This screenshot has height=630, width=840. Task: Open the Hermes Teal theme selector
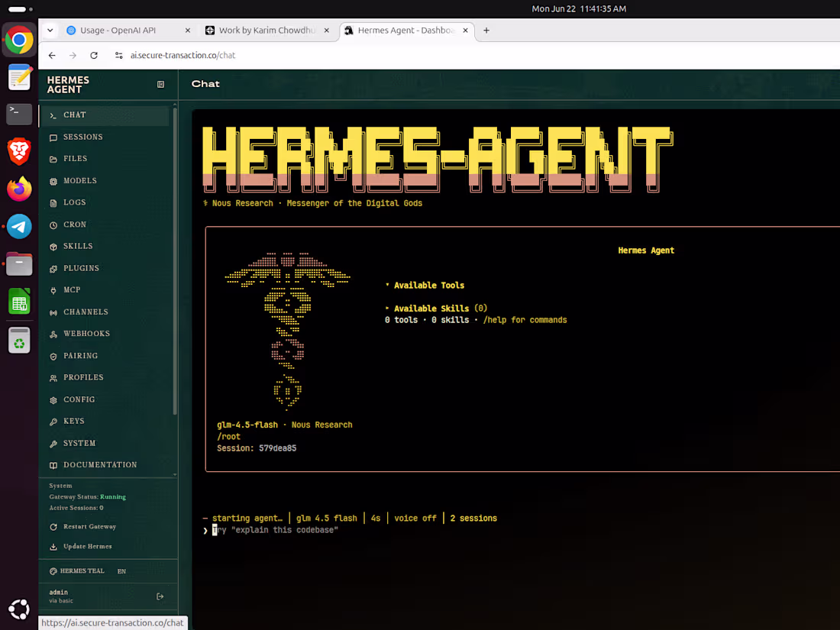pyautogui.click(x=76, y=571)
